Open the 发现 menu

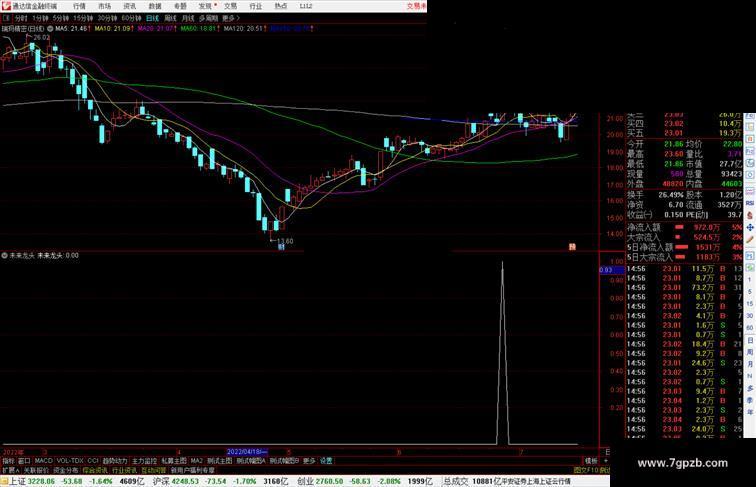point(205,6)
